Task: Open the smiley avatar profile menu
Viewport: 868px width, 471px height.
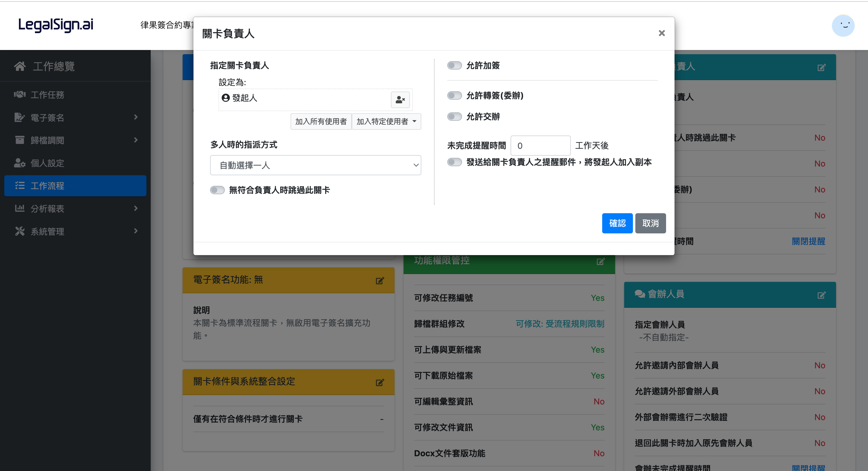Action: 843,26
